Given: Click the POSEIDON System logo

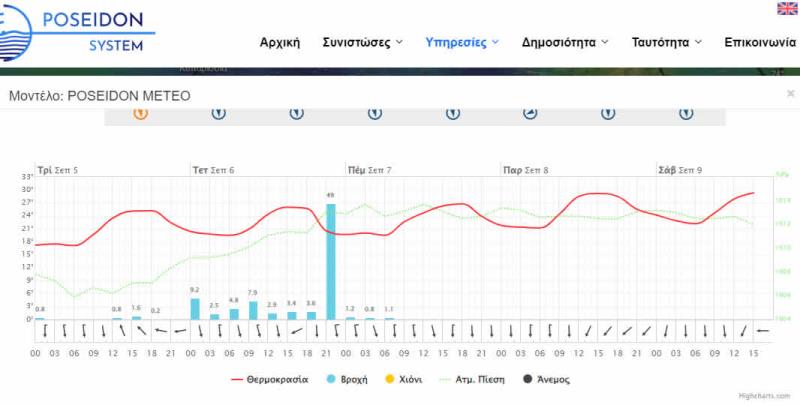Looking at the screenshot, I should coord(80,30).
